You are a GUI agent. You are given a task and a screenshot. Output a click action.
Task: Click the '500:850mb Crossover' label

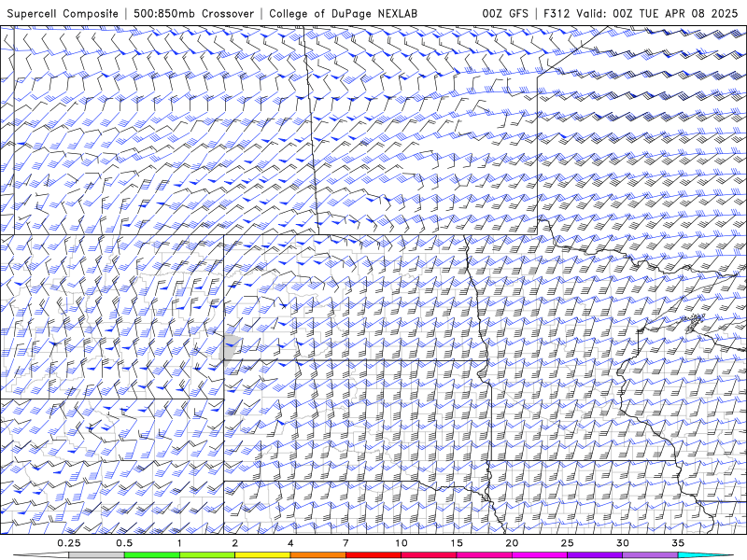[194, 13]
